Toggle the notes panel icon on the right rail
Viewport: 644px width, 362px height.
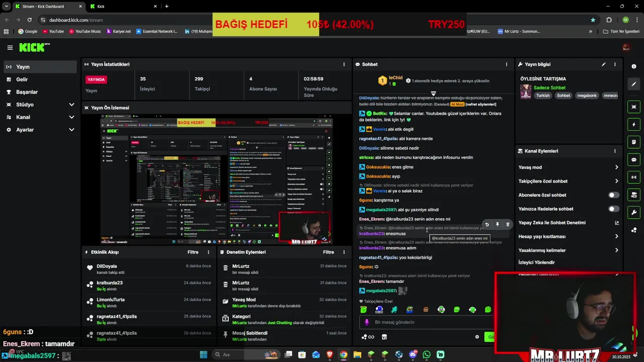[634, 142]
